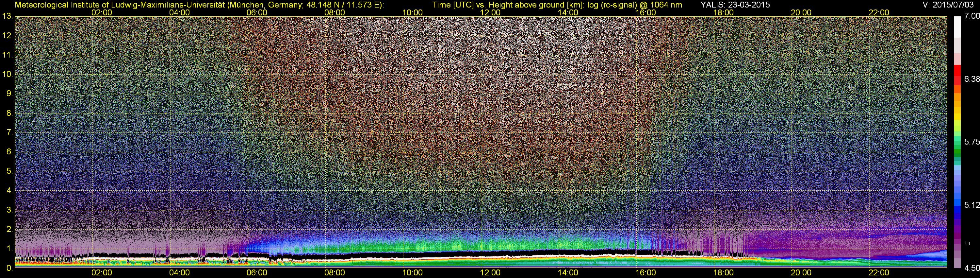
Task: Click the 18:00 label on the bottom time axis
Action: (x=723, y=273)
